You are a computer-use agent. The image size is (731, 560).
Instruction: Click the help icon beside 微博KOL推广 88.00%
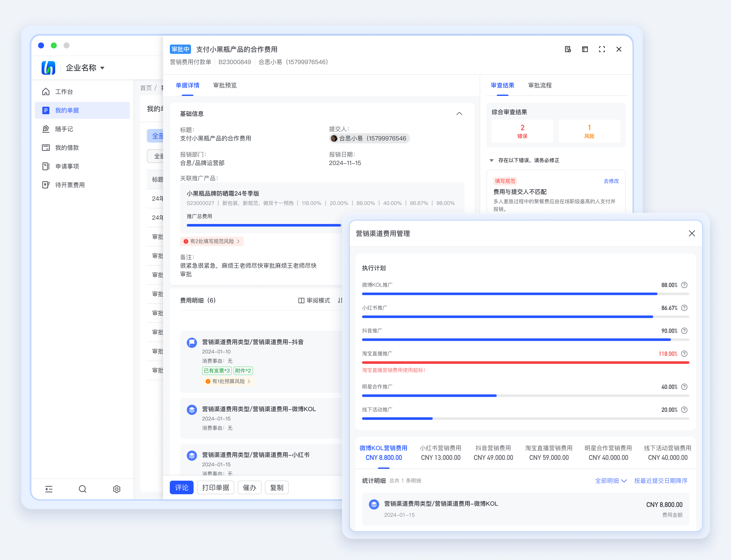coord(684,285)
